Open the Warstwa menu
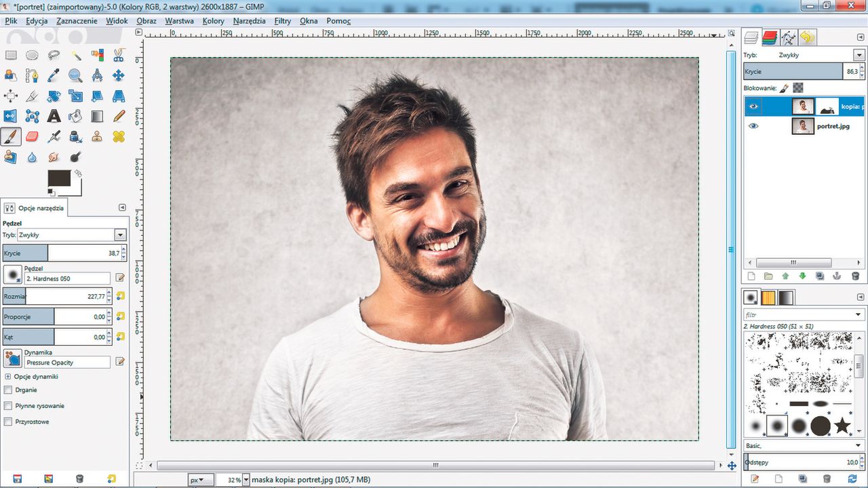The height and width of the screenshot is (488, 868). pyautogui.click(x=179, y=21)
